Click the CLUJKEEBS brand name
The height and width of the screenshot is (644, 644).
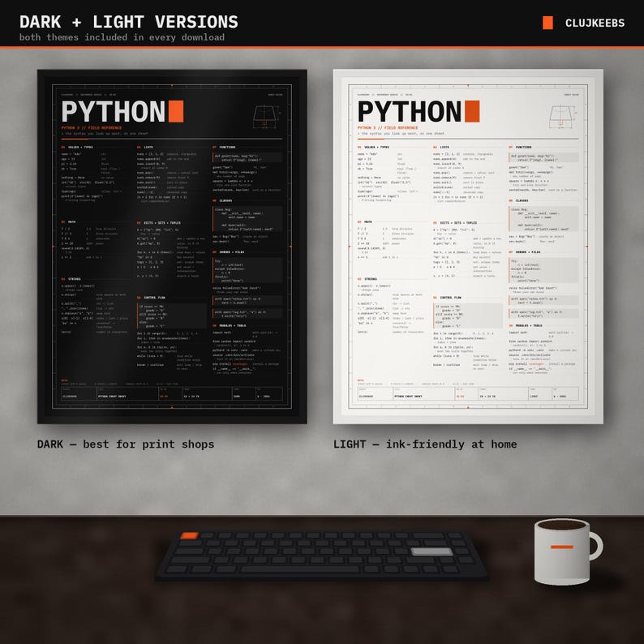pos(595,23)
